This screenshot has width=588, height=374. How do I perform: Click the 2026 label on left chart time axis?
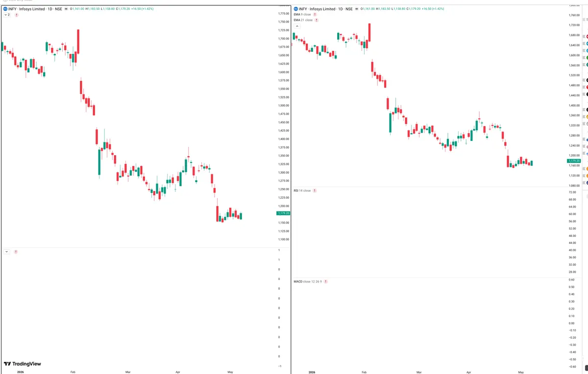point(20,372)
